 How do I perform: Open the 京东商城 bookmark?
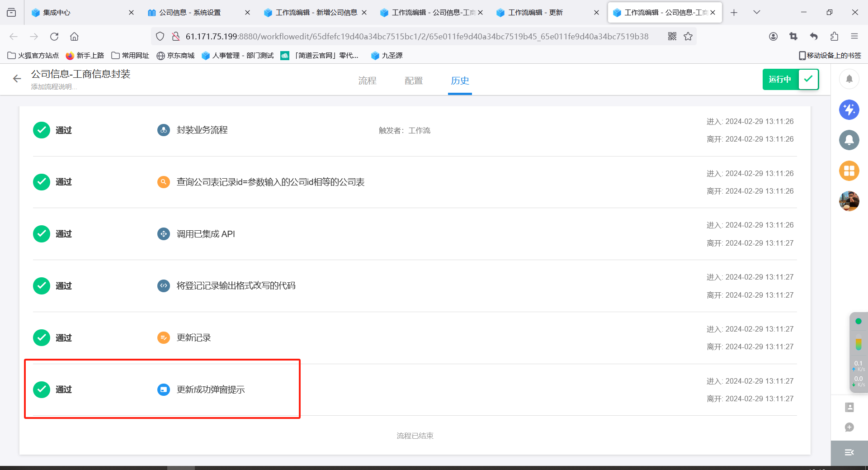point(175,56)
